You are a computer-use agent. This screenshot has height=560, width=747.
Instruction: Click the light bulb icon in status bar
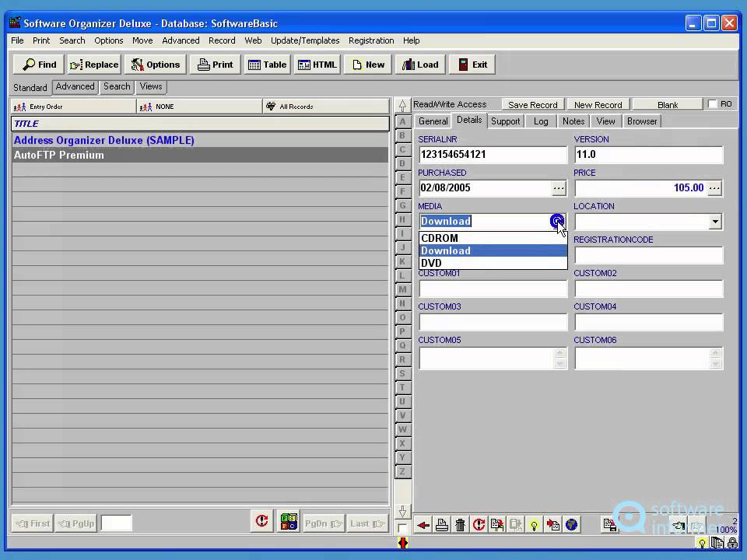point(702,543)
